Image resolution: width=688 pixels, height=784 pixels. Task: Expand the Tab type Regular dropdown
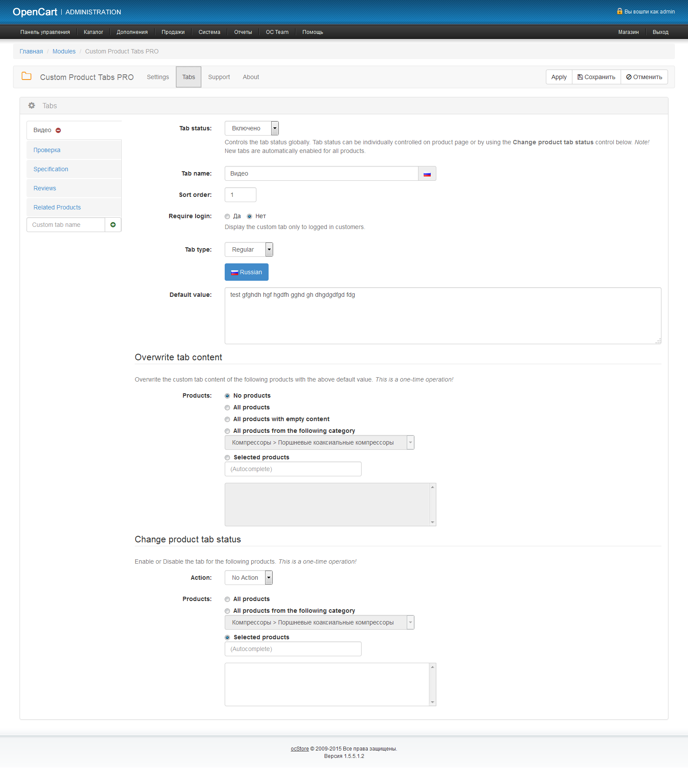click(x=249, y=249)
